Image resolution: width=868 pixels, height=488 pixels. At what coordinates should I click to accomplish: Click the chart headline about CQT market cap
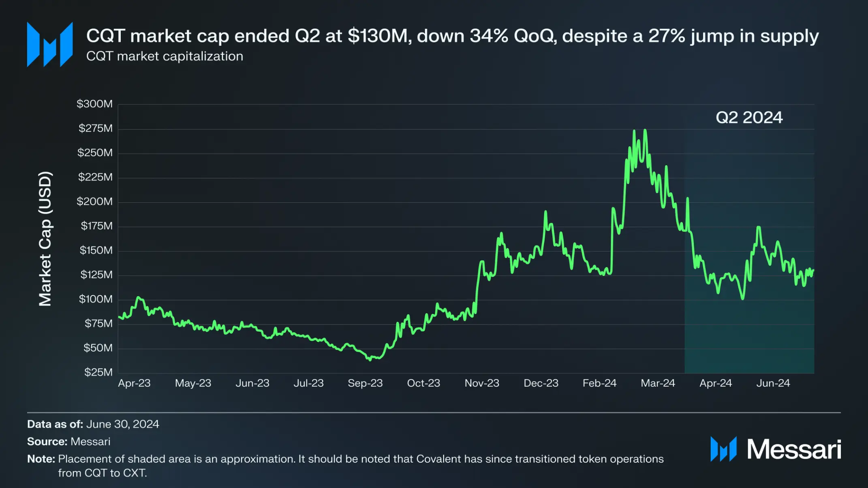pos(452,36)
